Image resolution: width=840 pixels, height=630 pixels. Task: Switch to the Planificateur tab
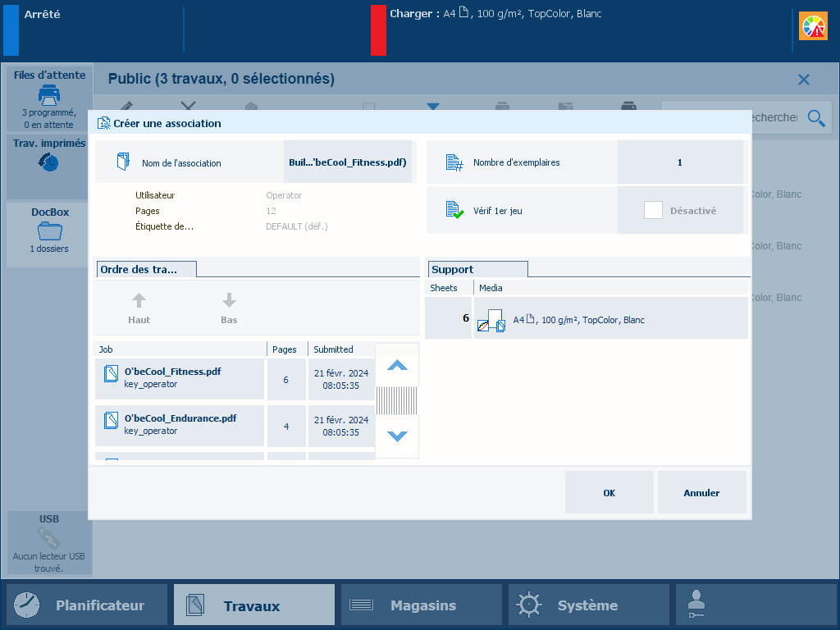pos(87,605)
